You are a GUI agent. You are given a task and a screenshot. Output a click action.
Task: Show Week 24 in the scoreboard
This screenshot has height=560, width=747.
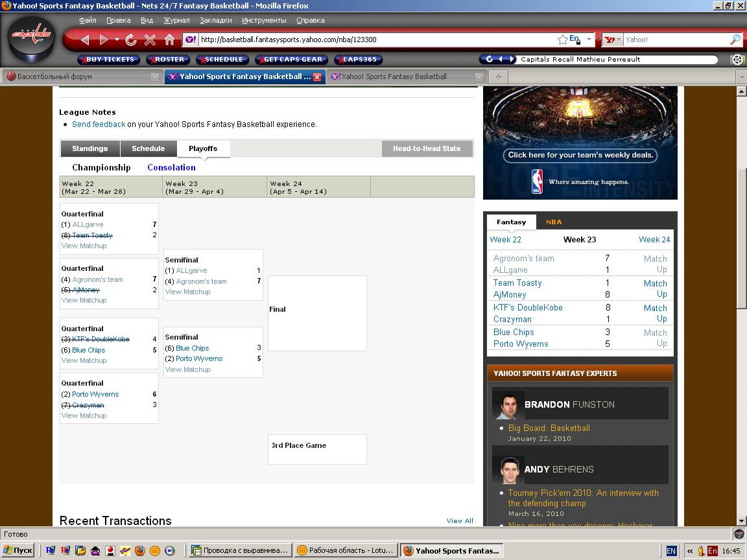654,240
